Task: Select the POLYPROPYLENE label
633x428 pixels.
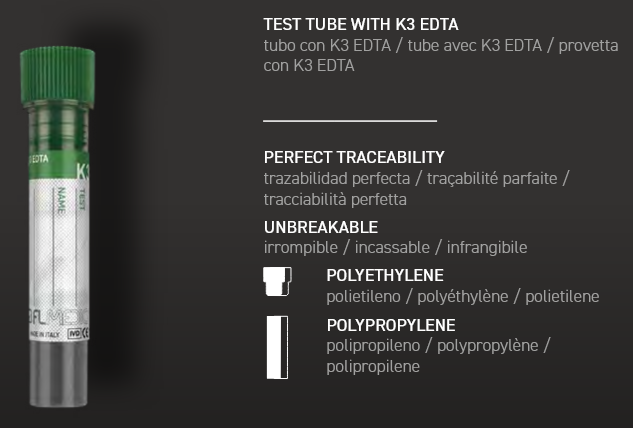Action: click(391, 325)
